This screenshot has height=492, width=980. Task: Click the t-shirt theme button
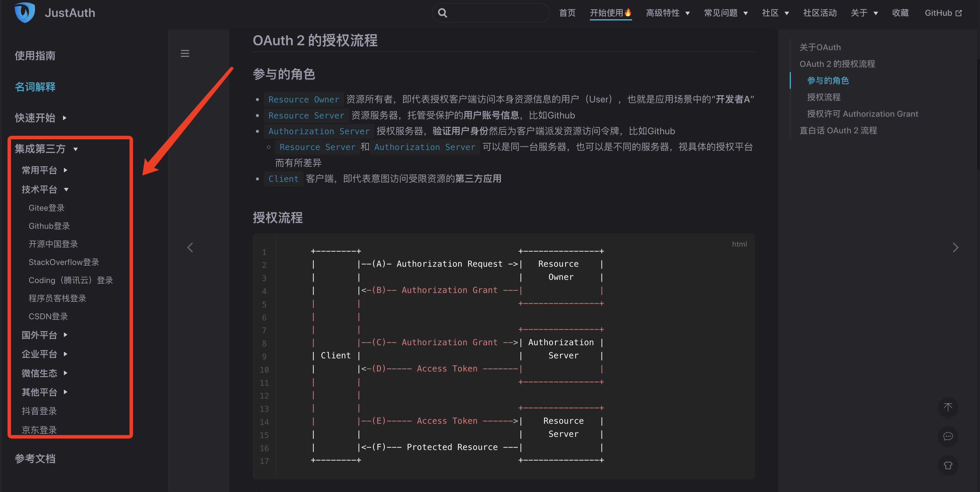948,465
